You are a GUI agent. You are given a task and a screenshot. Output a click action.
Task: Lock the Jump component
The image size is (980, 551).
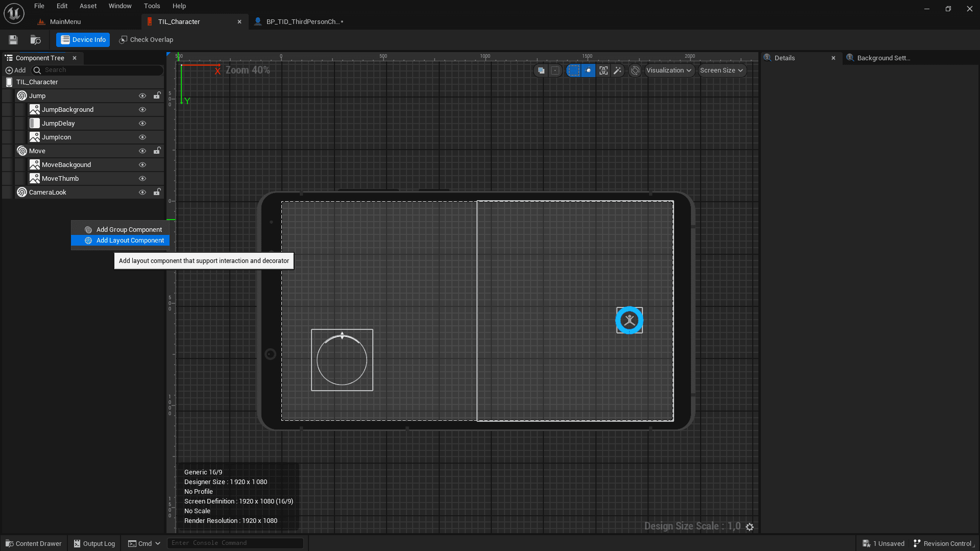[157, 95]
